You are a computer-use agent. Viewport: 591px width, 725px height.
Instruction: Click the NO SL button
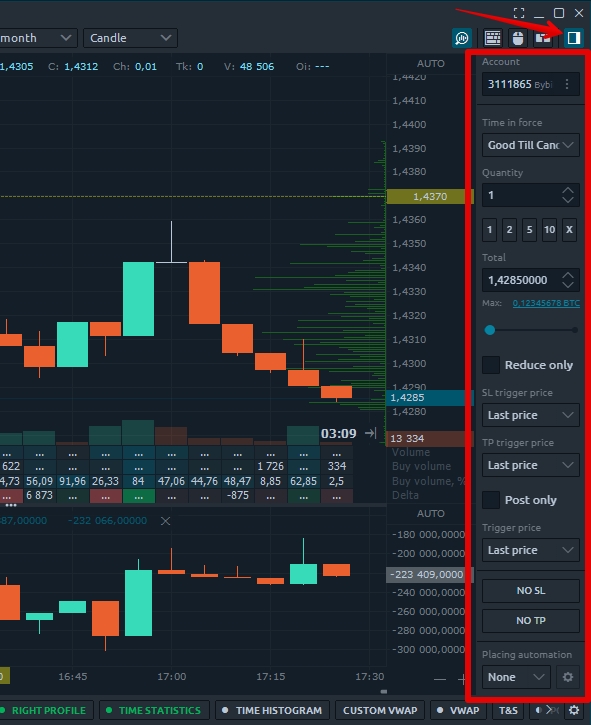(x=530, y=590)
